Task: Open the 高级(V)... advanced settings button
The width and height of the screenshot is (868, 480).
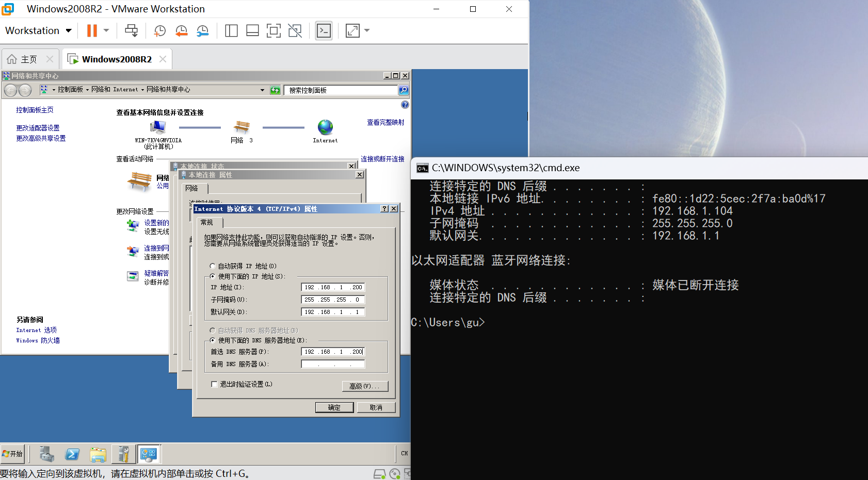Action: [365, 386]
